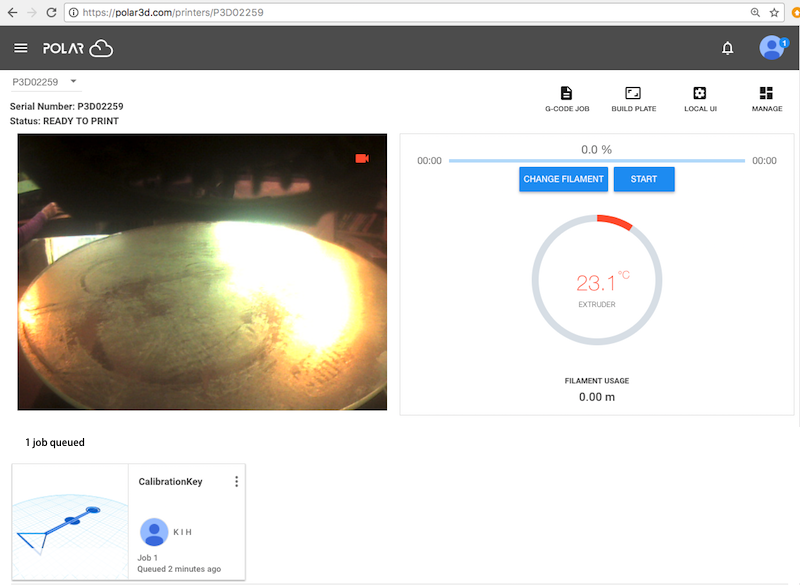Expand the P3D02259 printer dropdown
800x585 pixels.
(x=45, y=82)
